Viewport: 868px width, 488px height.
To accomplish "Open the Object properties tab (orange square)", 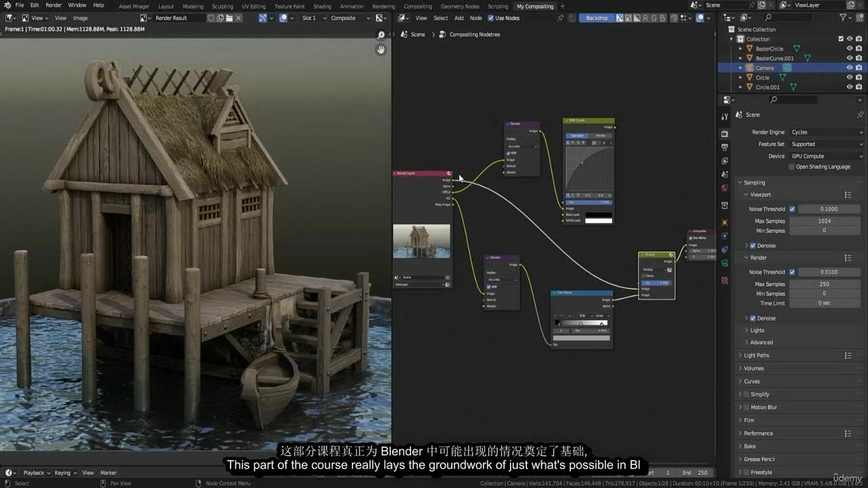I will coord(724,222).
